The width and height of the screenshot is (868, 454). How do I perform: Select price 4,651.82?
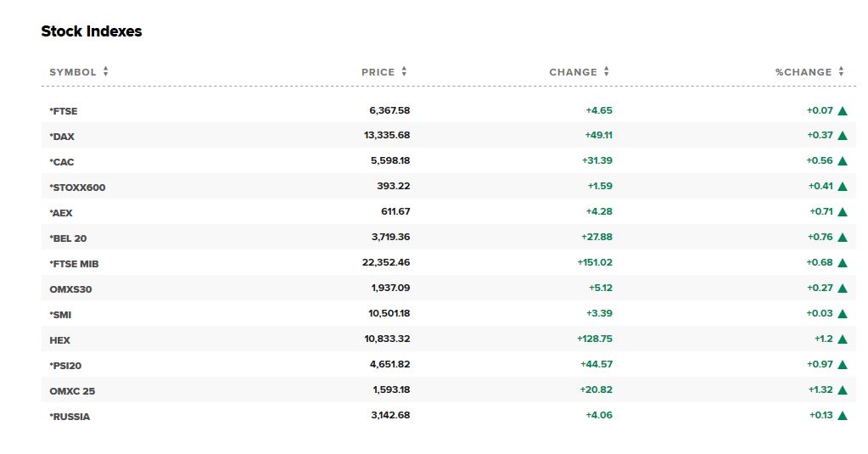tap(389, 364)
